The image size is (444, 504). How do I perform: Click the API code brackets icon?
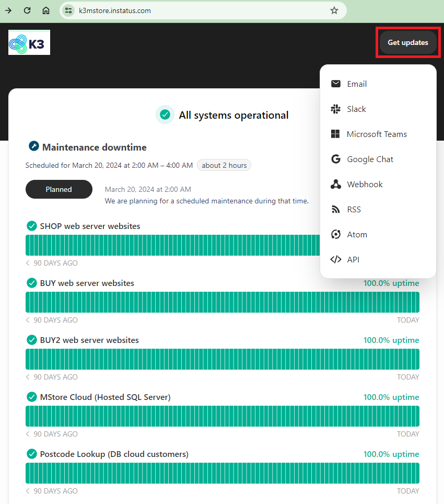[336, 259]
